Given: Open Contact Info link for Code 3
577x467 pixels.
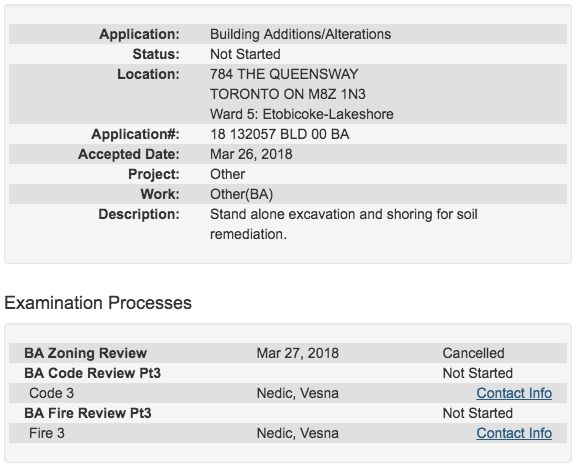Looking at the screenshot, I should coord(514,393).
